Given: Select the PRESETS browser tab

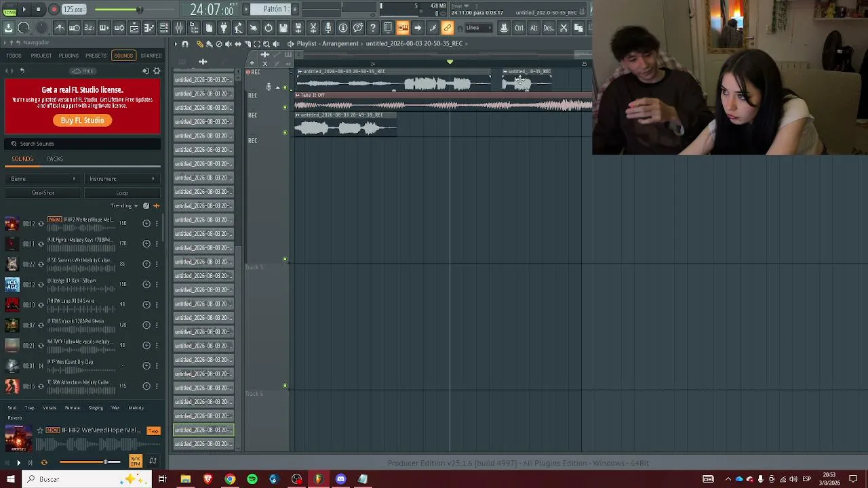Looking at the screenshot, I should click(x=96, y=56).
